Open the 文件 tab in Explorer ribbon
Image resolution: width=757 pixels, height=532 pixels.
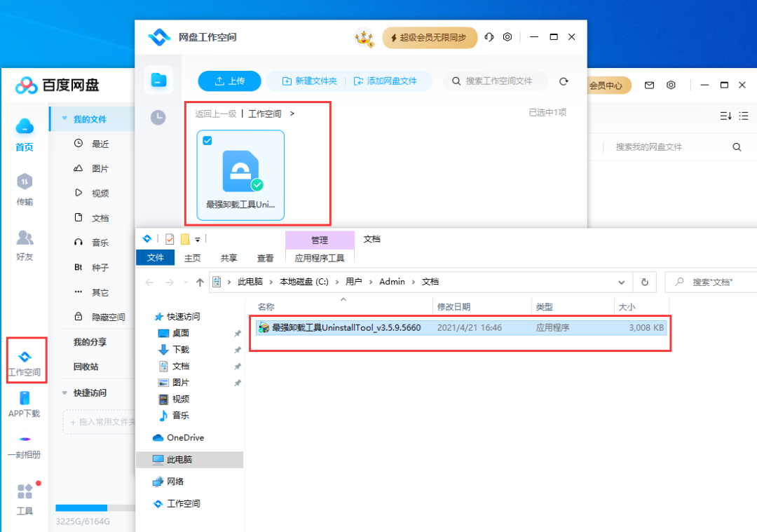point(155,258)
